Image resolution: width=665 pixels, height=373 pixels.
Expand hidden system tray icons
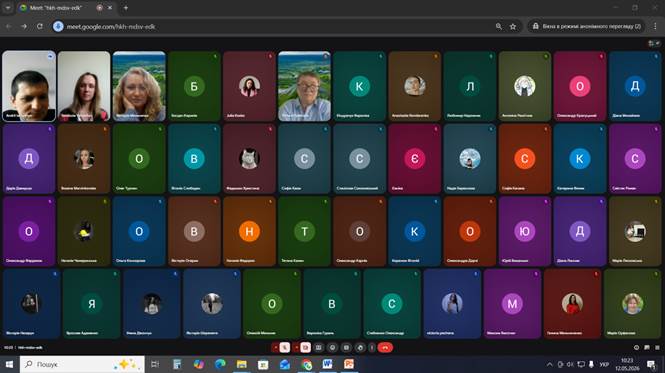550,364
